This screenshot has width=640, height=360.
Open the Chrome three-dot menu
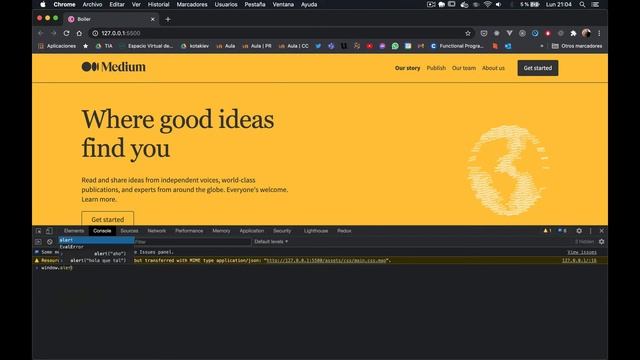point(599,33)
